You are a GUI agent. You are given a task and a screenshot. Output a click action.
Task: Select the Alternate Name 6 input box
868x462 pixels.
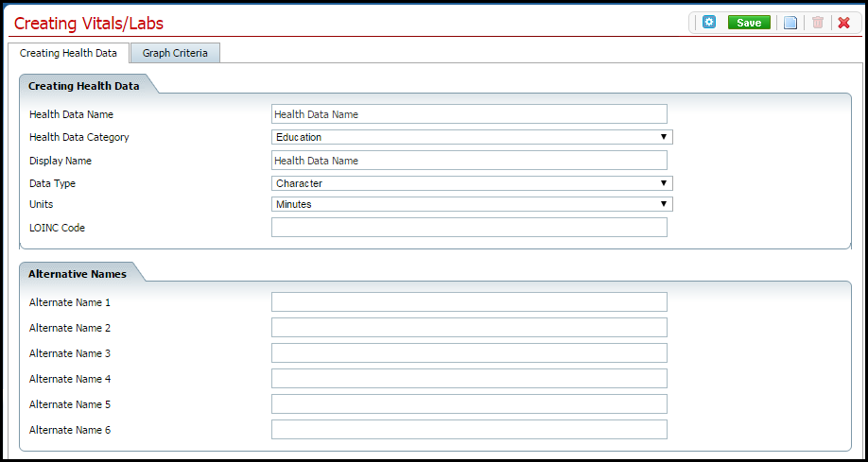click(x=469, y=430)
